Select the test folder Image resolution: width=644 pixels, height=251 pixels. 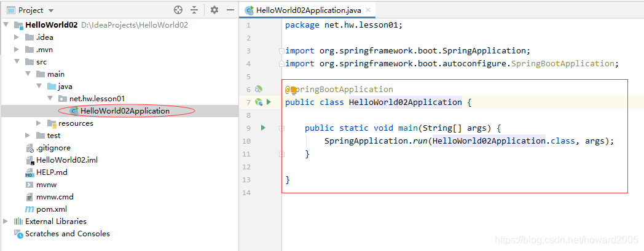pos(54,136)
